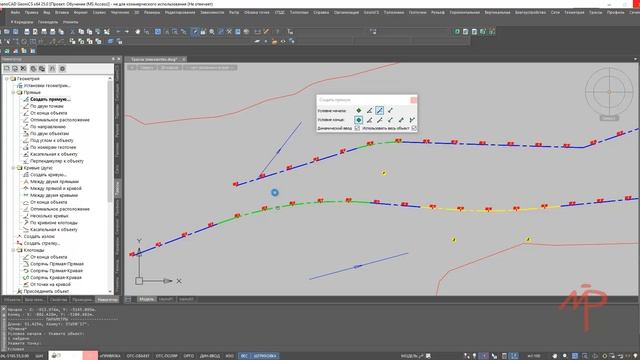
Task: Open the Коридоры menu in second row
Action: pyautogui.click(x=22, y=22)
